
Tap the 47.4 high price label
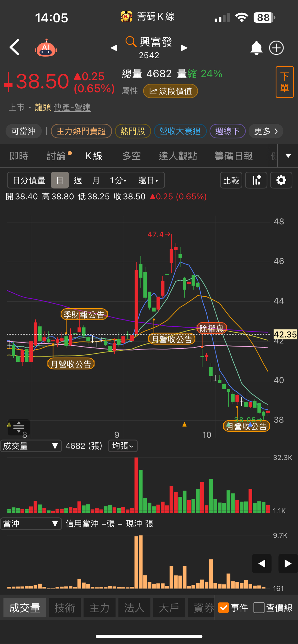click(155, 234)
